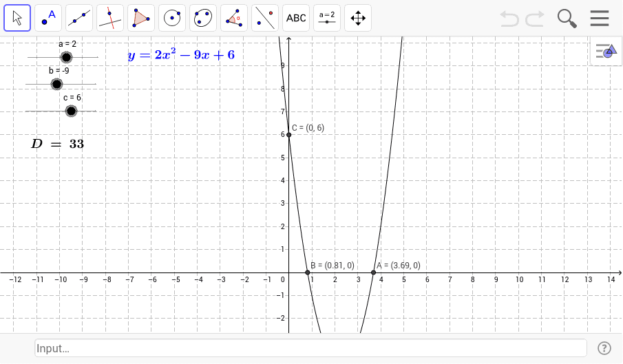Select the Line through two points tool
Screen dimensions: 623x364
coord(79,18)
